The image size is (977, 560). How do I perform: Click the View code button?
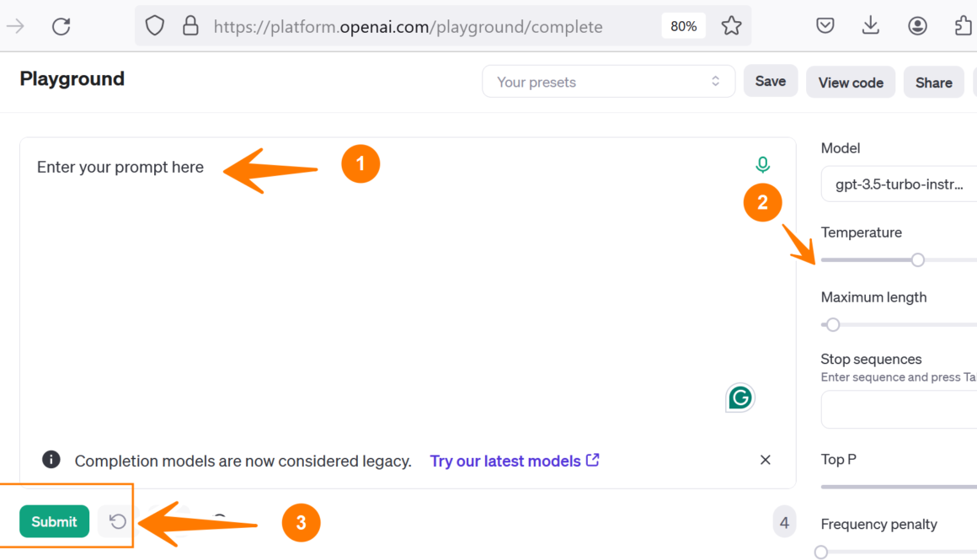(x=851, y=83)
